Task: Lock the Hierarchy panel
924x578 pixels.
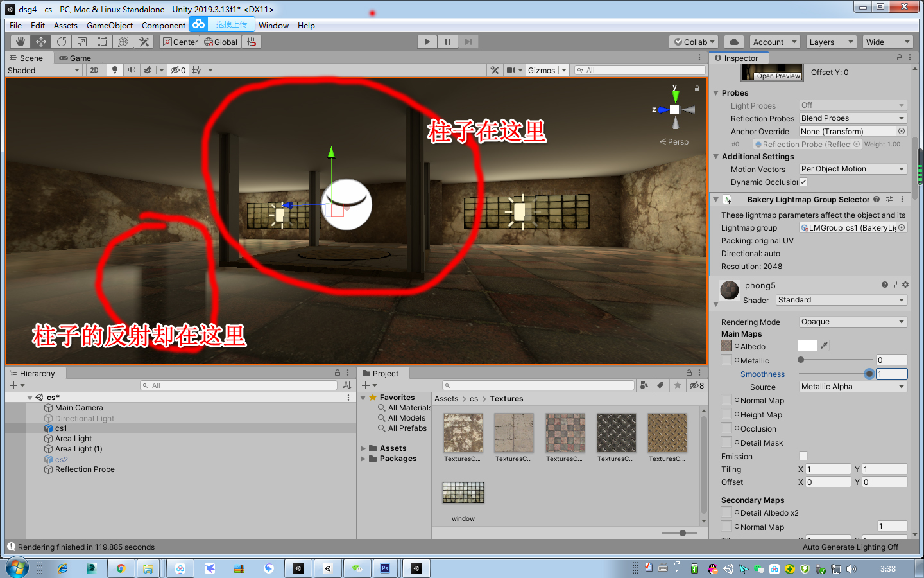Action: click(x=338, y=372)
